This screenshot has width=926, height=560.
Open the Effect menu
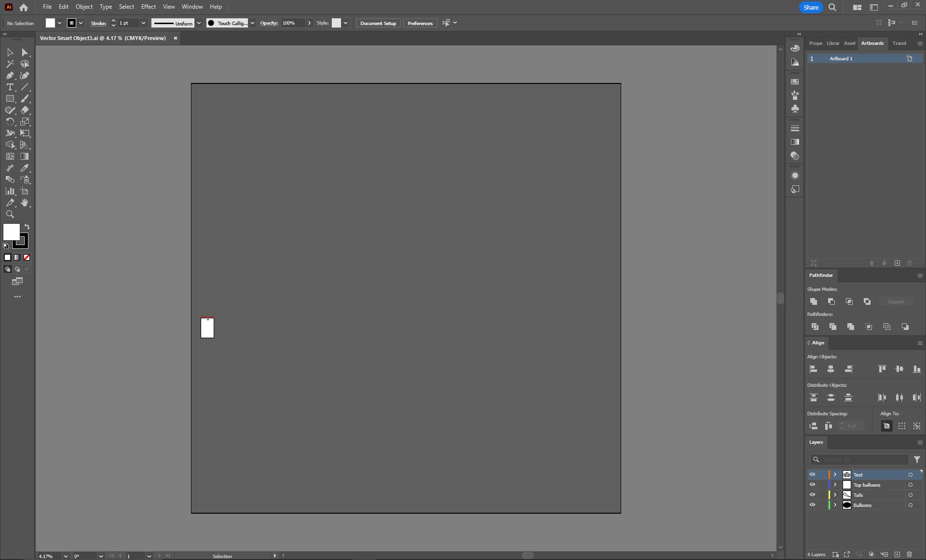point(148,7)
